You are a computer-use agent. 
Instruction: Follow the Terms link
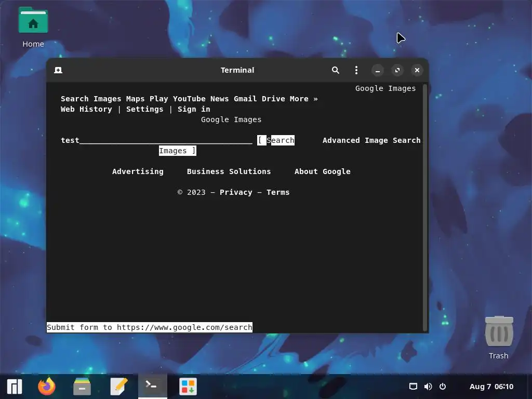pyautogui.click(x=278, y=192)
